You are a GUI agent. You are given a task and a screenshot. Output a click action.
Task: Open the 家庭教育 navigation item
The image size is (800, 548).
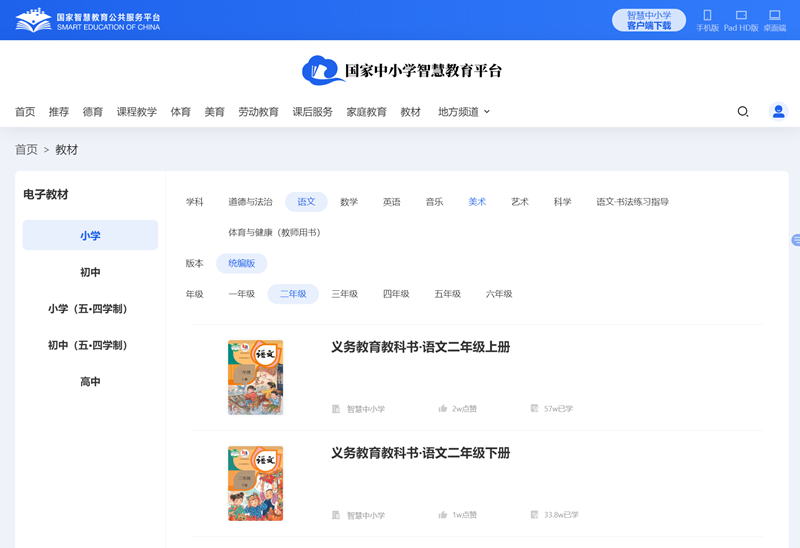click(366, 112)
